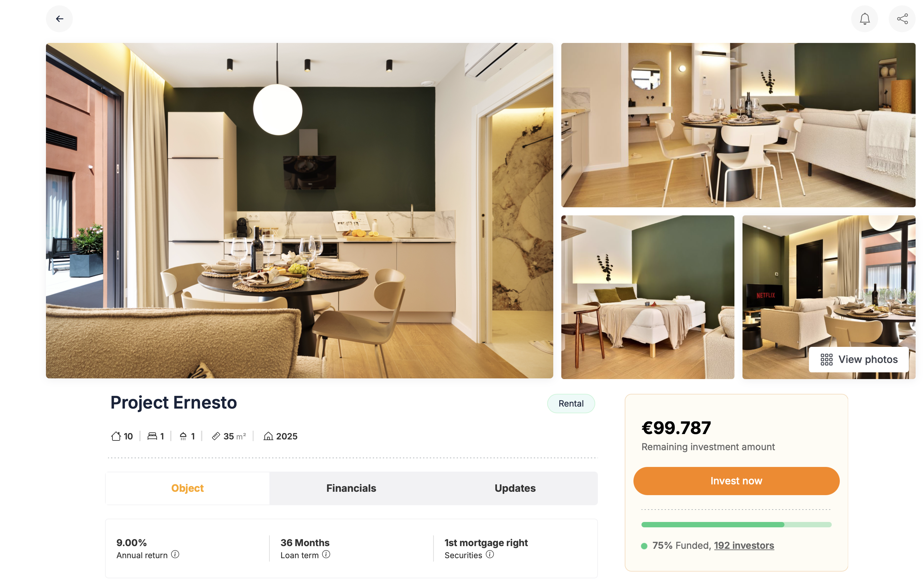
Task: Click the Rental tag badge
Action: pyautogui.click(x=571, y=403)
